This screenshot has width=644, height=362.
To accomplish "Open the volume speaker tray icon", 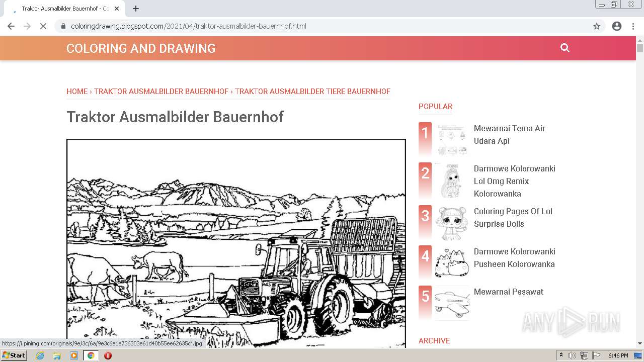I will [x=572, y=355].
